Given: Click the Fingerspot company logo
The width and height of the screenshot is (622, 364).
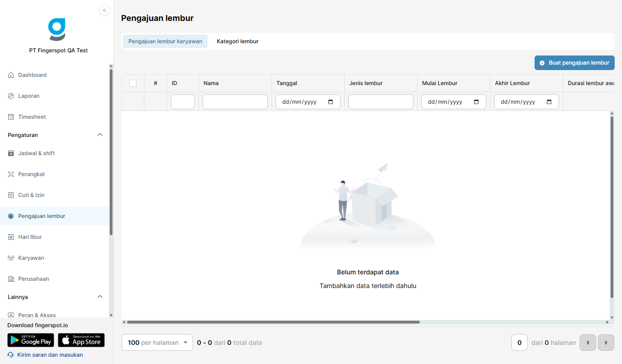Looking at the screenshot, I should tap(57, 30).
